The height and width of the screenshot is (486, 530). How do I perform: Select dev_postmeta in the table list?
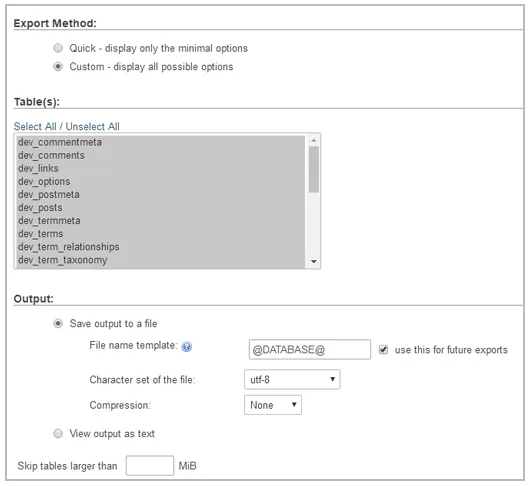[161, 195]
